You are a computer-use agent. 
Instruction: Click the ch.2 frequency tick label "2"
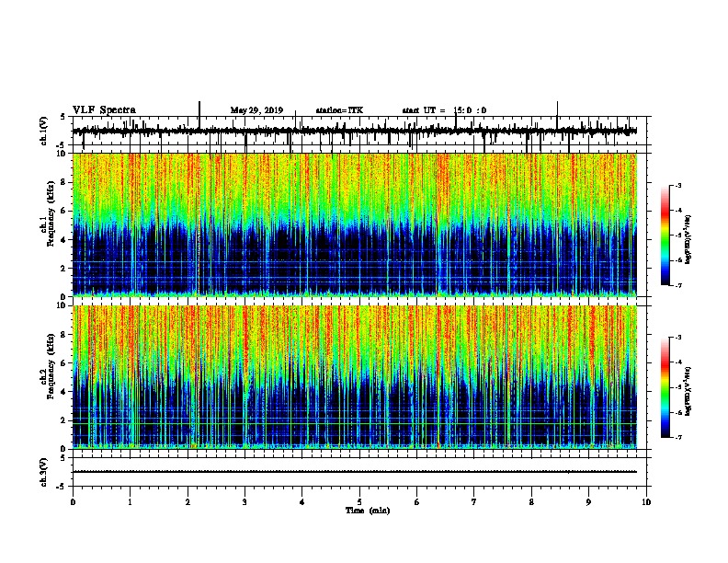[63, 420]
